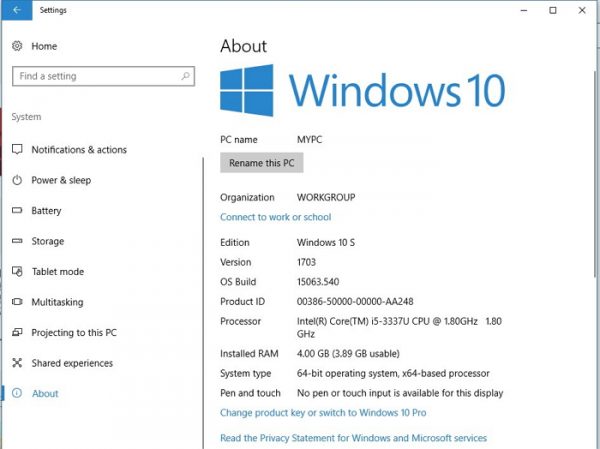Click the Version label
Viewport: 600px width, 449px height.
tap(235, 262)
